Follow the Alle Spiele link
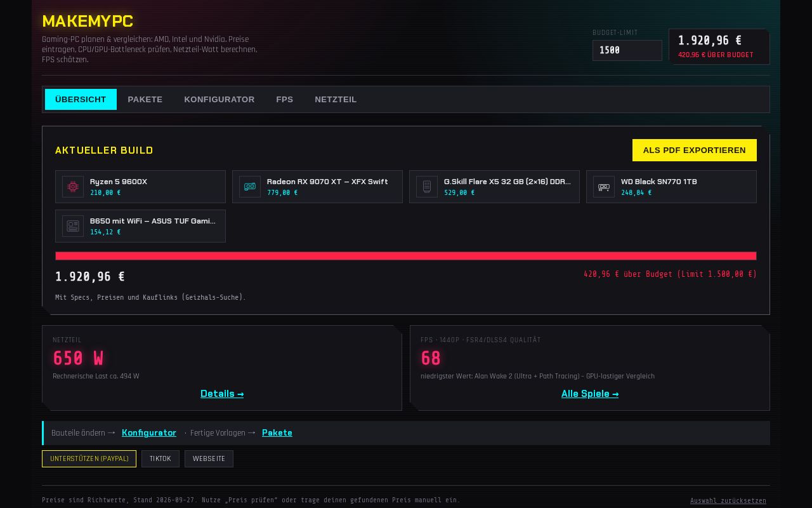812x508 pixels. point(590,394)
